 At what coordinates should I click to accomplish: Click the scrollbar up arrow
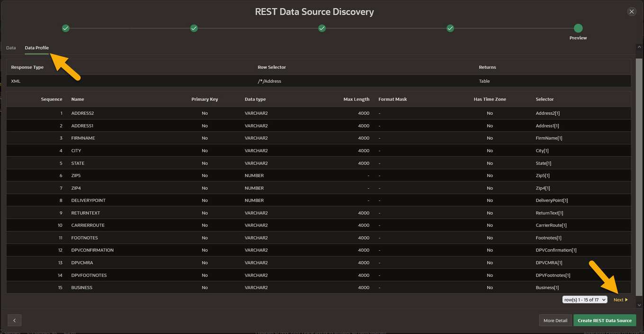point(639,46)
